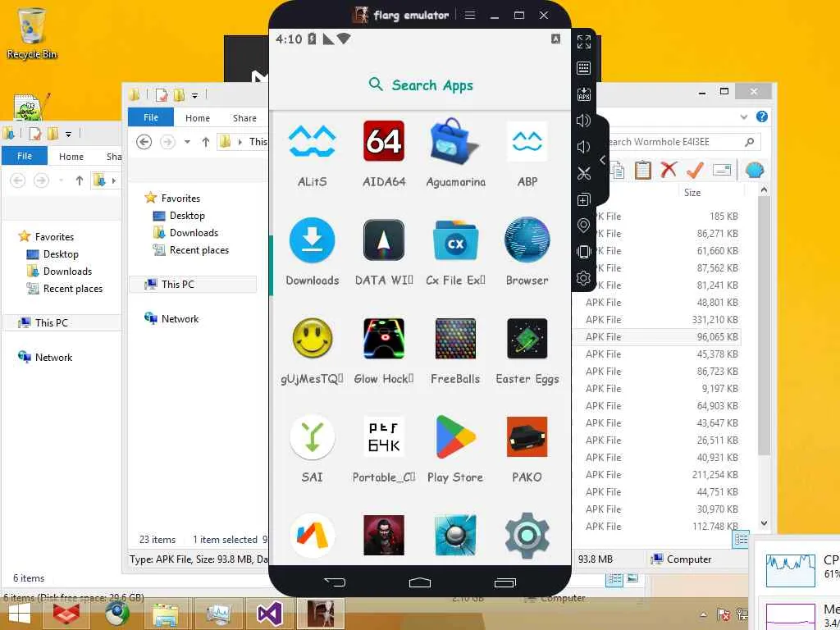Lower volume using the emulator sidebar

583,147
